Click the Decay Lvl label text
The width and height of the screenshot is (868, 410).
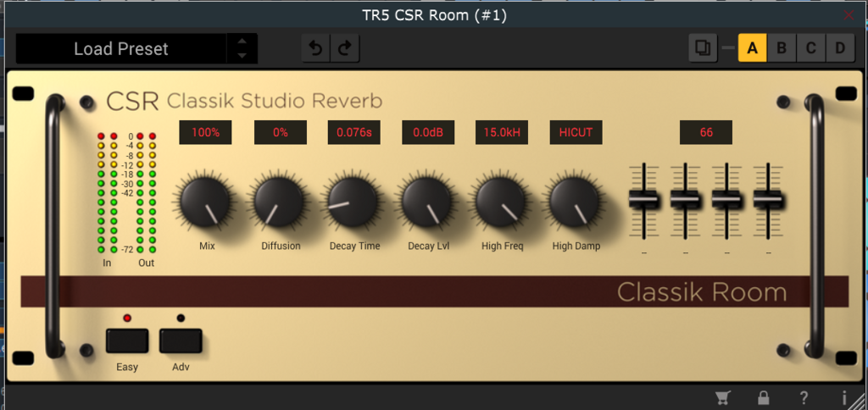pyautogui.click(x=428, y=247)
